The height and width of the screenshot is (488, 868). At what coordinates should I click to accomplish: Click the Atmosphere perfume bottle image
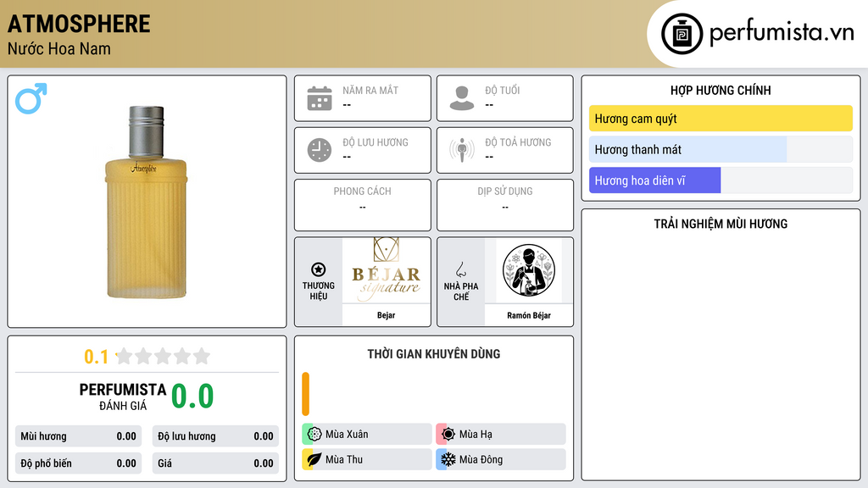click(x=147, y=202)
